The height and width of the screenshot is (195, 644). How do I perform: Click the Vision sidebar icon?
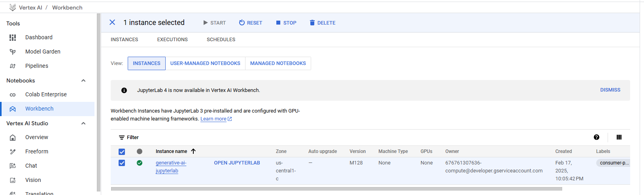point(13,180)
